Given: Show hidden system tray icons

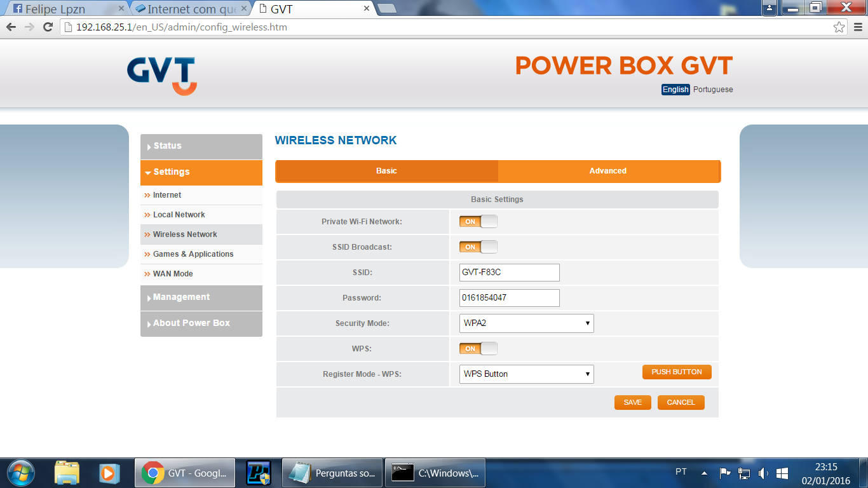Looking at the screenshot, I should 704,473.
